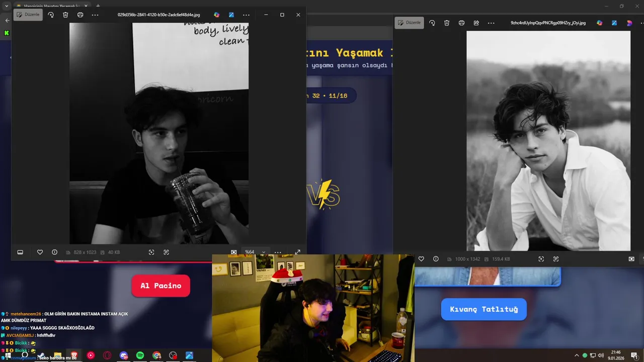Open Opera browser from taskbar
This screenshot has height=362, width=644.
click(107, 355)
